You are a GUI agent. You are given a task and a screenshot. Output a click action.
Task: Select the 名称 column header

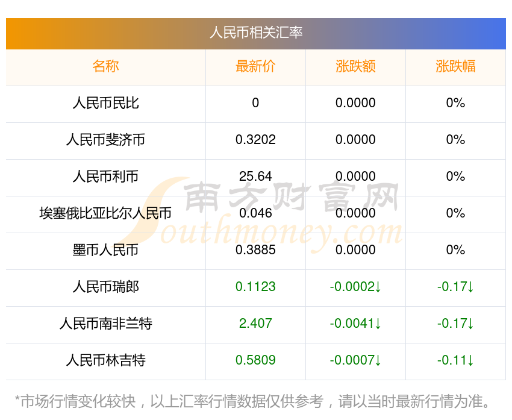(105, 66)
